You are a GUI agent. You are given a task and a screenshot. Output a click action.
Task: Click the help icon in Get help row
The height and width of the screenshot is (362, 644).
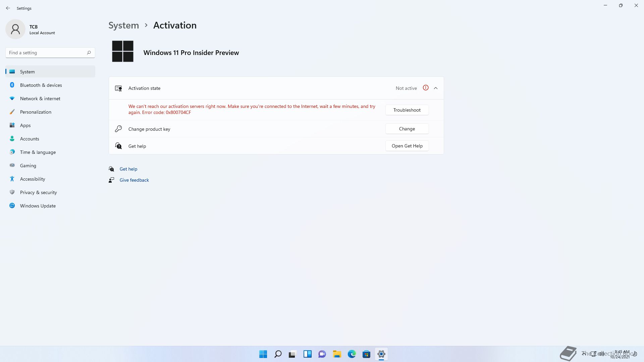[x=118, y=146]
